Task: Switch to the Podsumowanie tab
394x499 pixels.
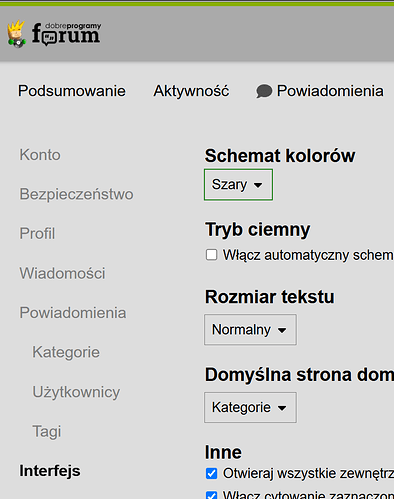Action: (72, 91)
